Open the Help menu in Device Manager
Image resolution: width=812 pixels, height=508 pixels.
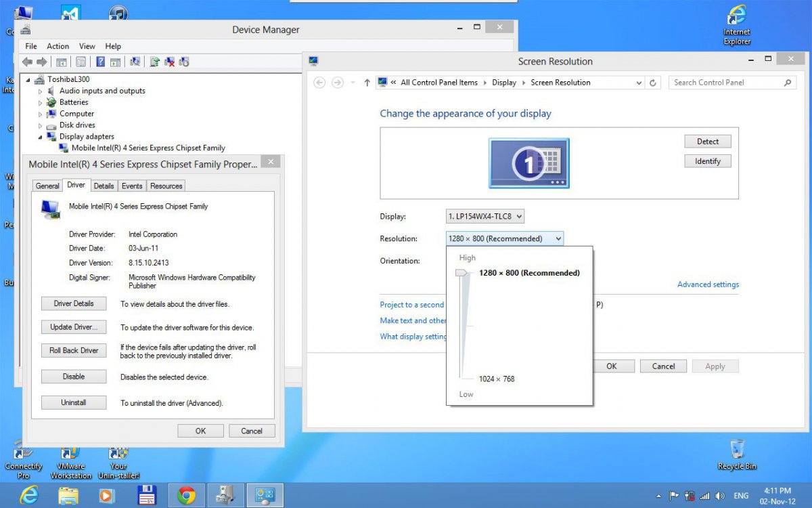[113, 46]
